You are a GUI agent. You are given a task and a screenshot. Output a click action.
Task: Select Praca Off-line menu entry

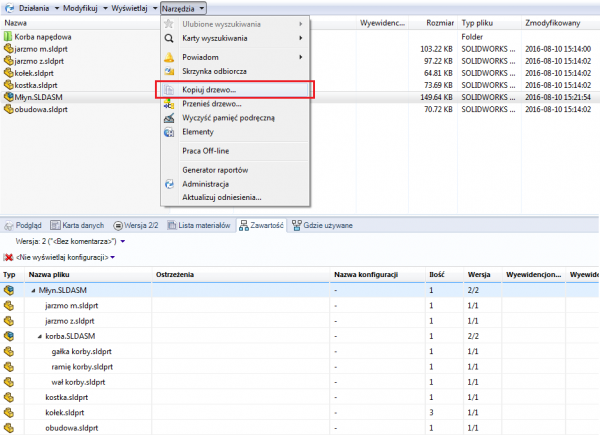[x=205, y=151]
